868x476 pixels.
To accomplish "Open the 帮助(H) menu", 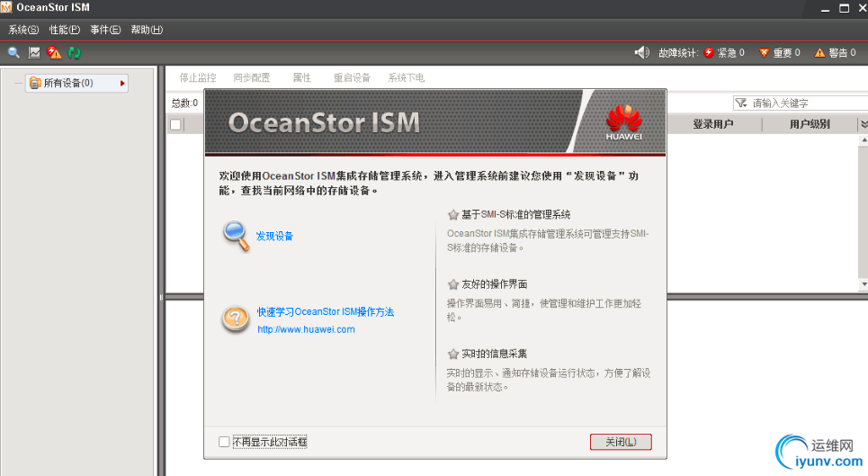I will point(147,30).
